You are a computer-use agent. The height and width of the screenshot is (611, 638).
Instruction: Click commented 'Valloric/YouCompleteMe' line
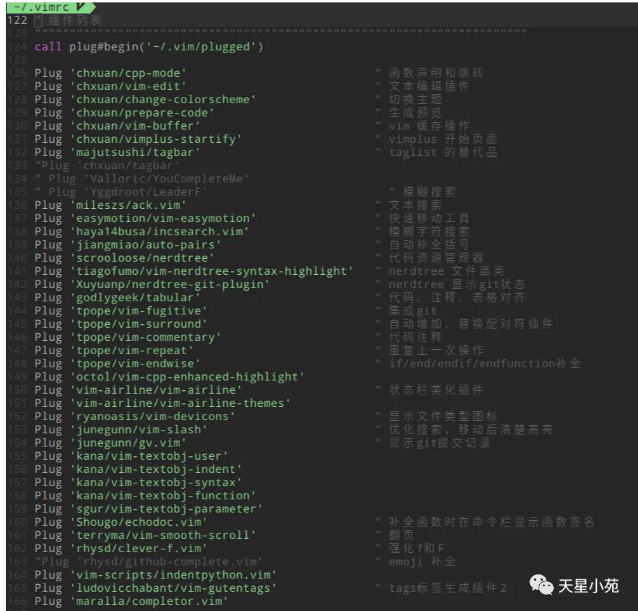coord(142,179)
